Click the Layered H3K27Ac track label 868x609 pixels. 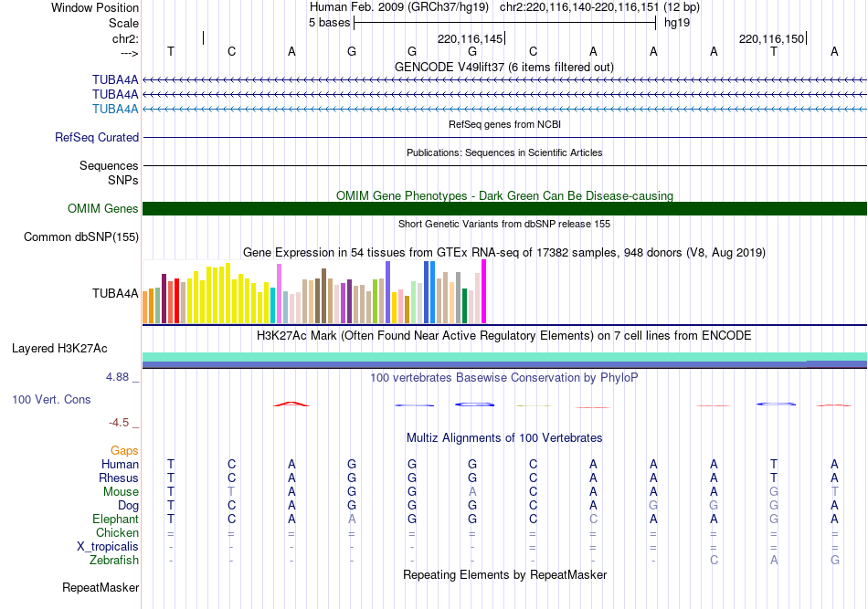[x=59, y=349]
